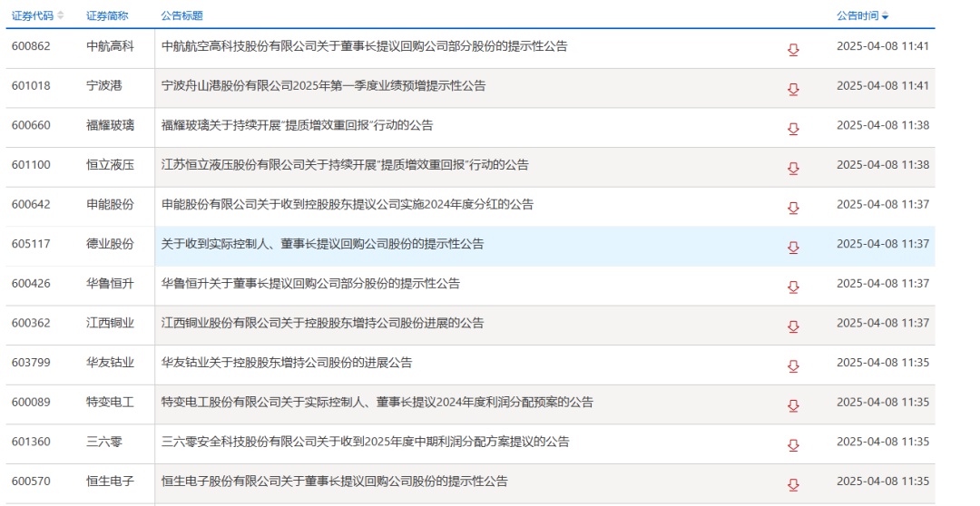Open 华友钴业 控股股东增持 announcement
Image resolution: width=980 pixels, height=506 pixels.
point(287,363)
